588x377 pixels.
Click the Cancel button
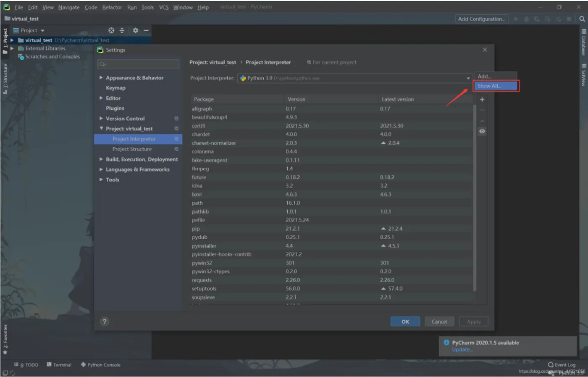coord(439,322)
